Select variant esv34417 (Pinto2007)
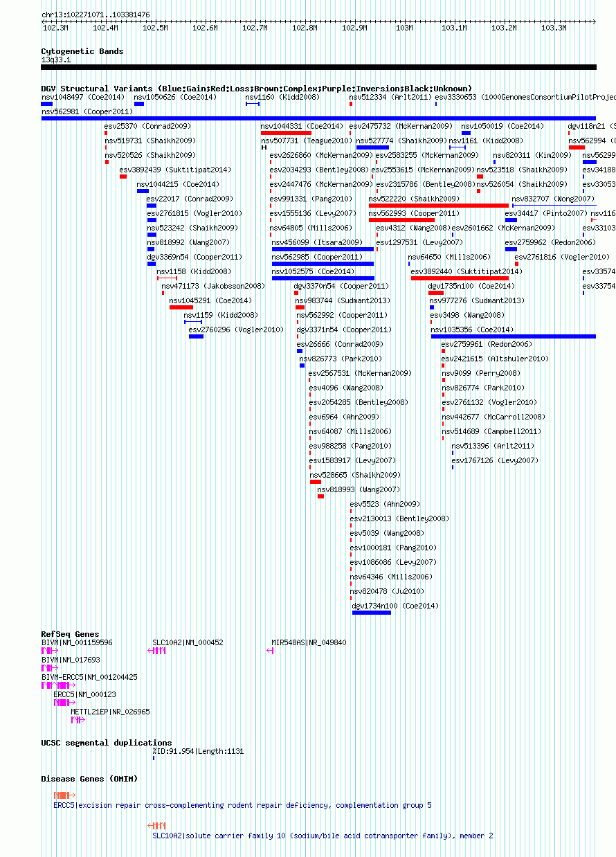Image resolution: width=616 pixels, height=857 pixels. click(x=511, y=220)
